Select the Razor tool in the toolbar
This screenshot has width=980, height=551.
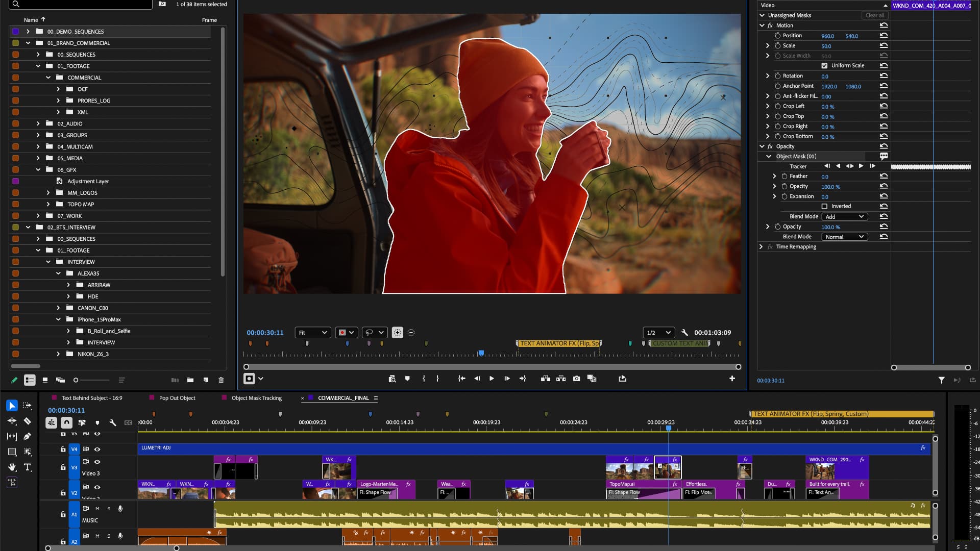coord(28,421)
